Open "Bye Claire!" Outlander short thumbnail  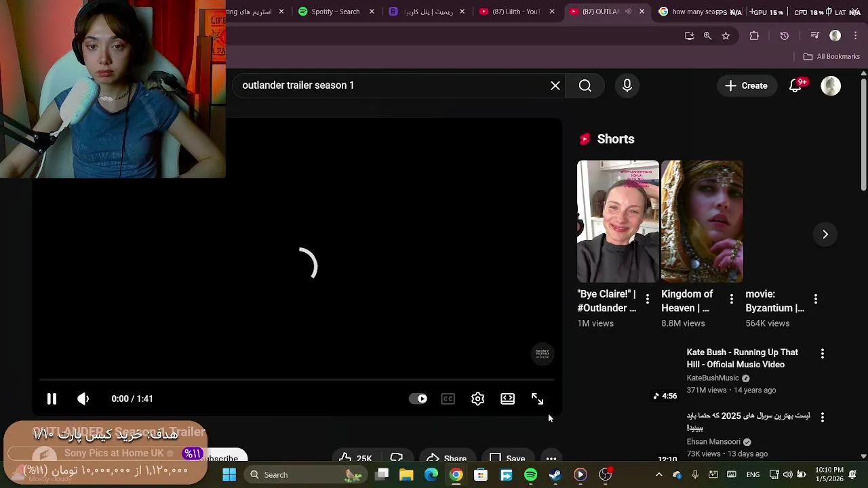618,221
